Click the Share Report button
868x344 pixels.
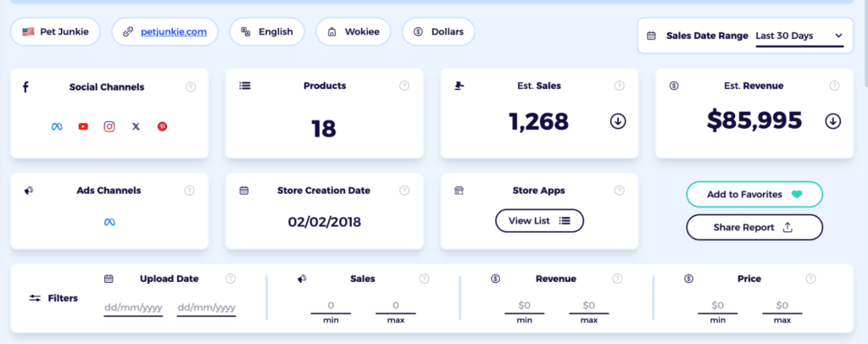point(754,227)
